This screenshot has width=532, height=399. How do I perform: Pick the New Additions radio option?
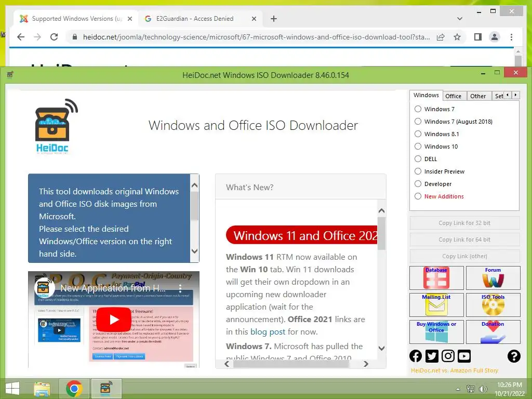(x=418, y=196)
